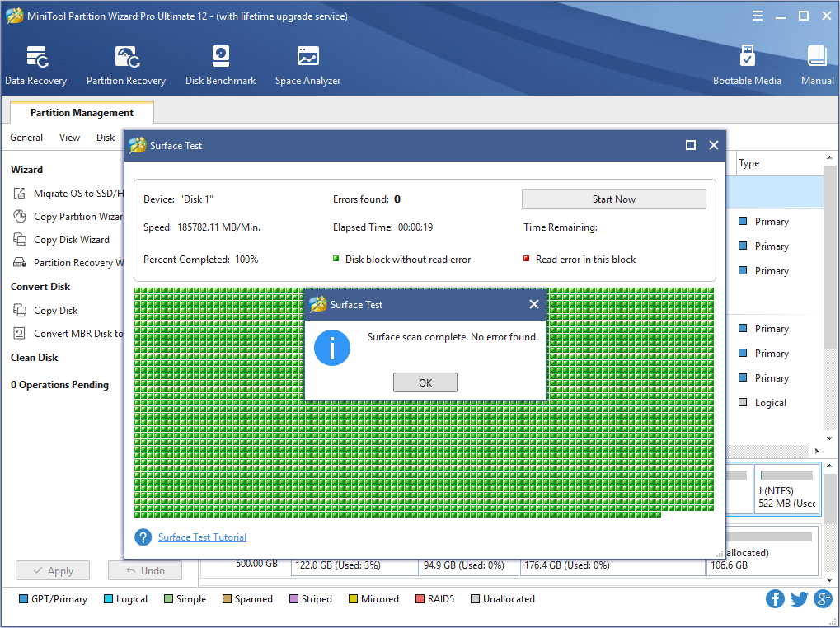Image resolution: width=840 pixels, height=628 pixels.
Task: Click the Google+ icon
Action: (822, 598)
